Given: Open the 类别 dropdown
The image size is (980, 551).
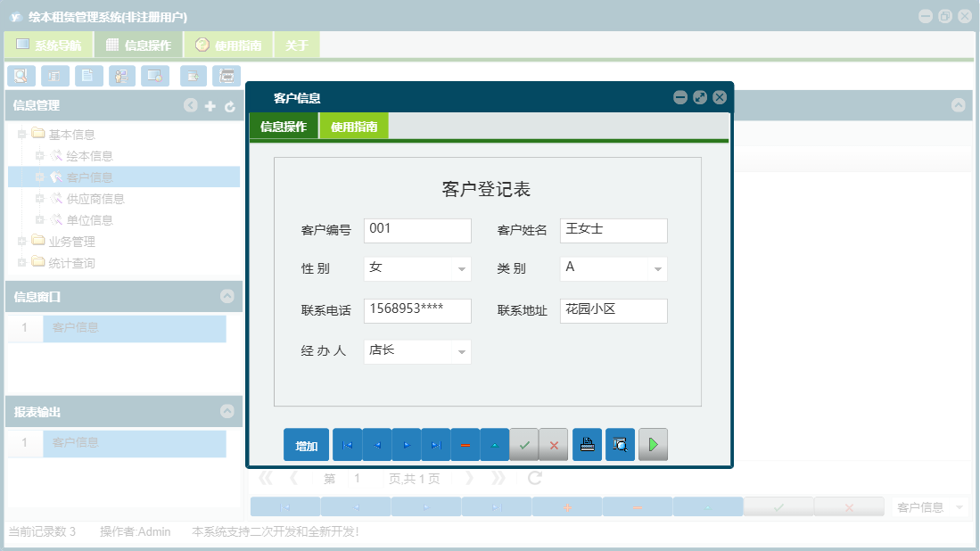Looking at the screenshot, I should tap(659, 268).
